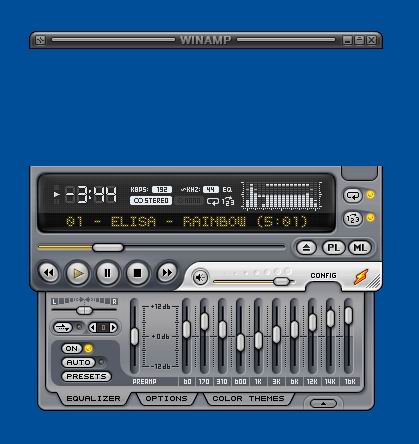Click the Previous track button
Screen dimensions: 419x444
tap(49, 273)
